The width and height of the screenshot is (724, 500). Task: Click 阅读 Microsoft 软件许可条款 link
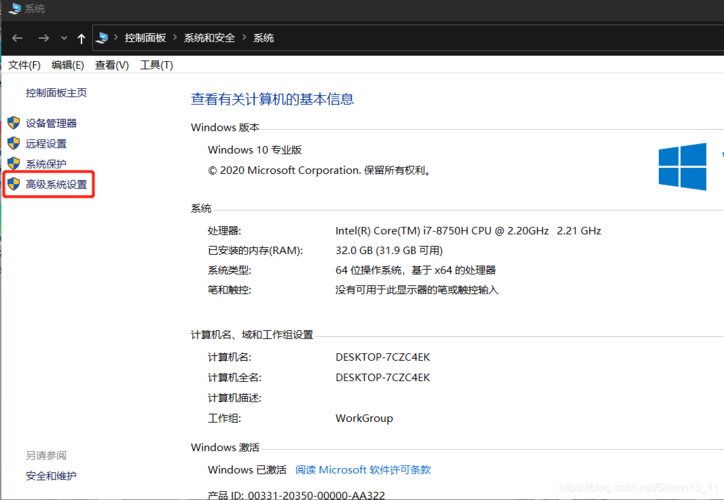(362, 470)
